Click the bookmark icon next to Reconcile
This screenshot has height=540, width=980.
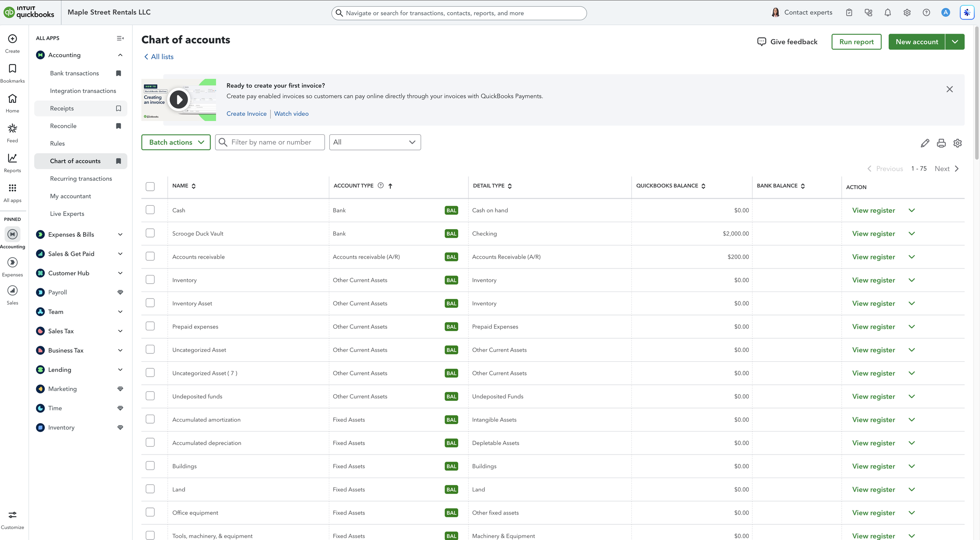(x=118, y=126)
